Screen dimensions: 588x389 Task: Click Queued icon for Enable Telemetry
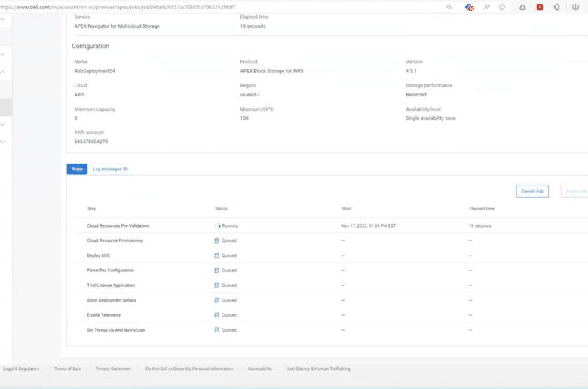coord(217,315)
